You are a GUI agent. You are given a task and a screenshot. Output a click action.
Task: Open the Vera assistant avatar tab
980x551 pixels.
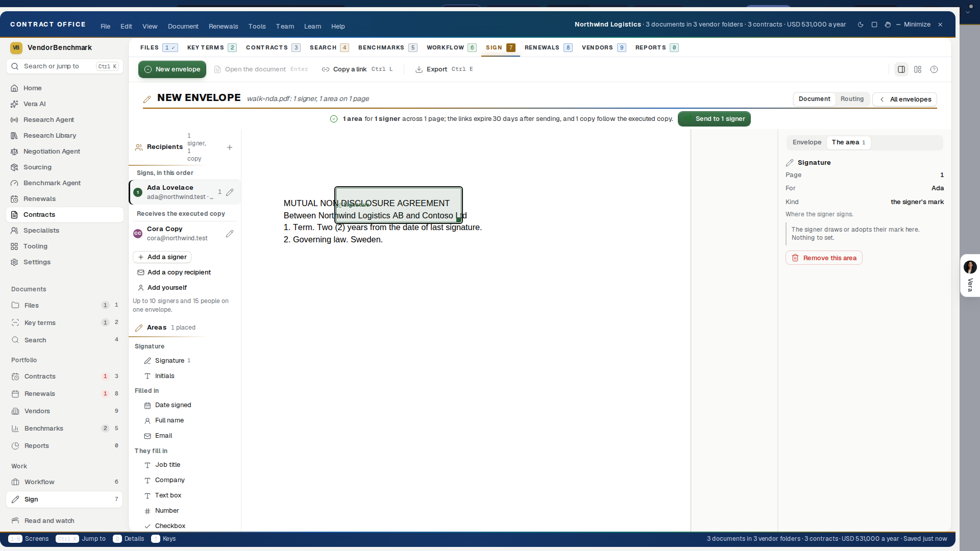coord(970,275)
